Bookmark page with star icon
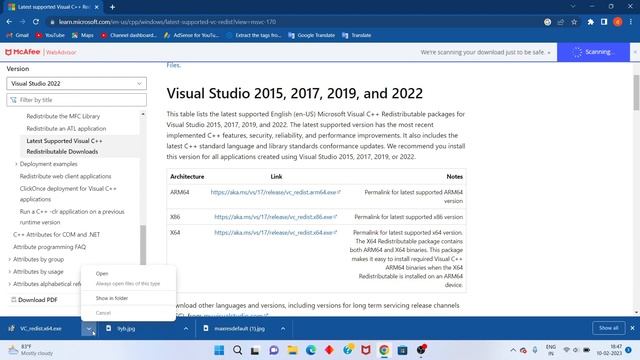This screenshot has width=640, height=360. (574, 22)
